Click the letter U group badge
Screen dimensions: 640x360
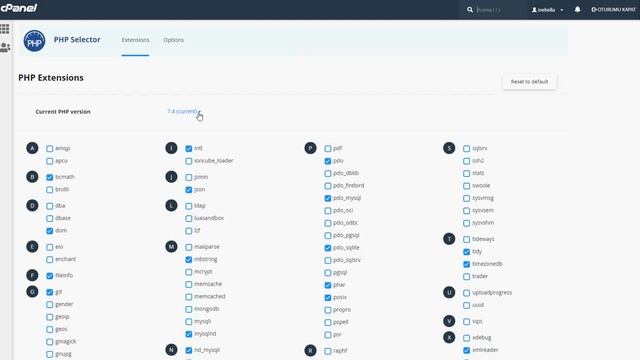click(449, 292)
